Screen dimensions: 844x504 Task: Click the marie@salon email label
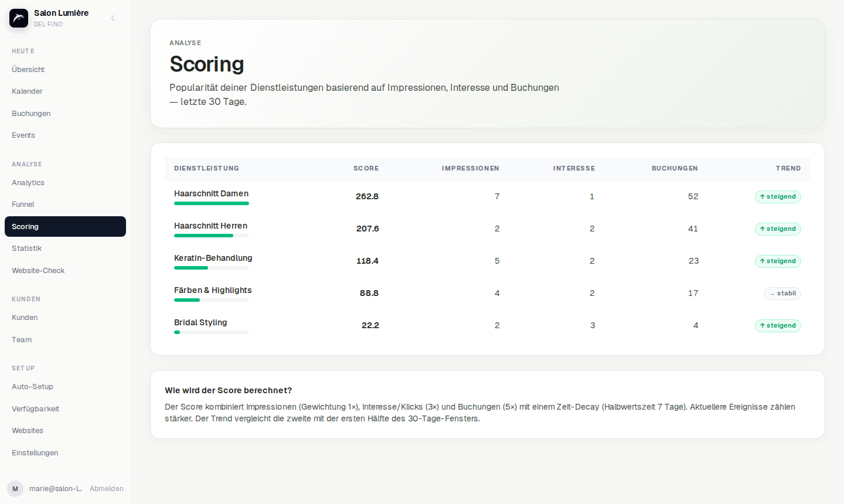[x=56, y=489]
